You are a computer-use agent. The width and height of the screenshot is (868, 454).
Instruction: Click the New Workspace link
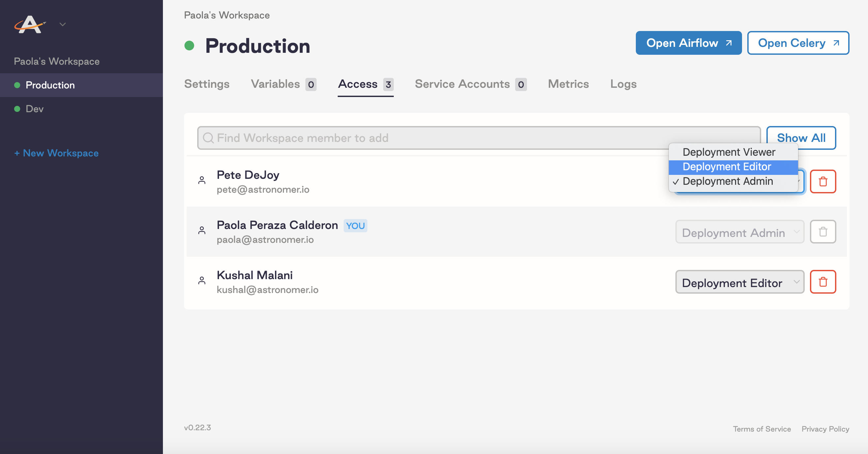pos(56,153)
